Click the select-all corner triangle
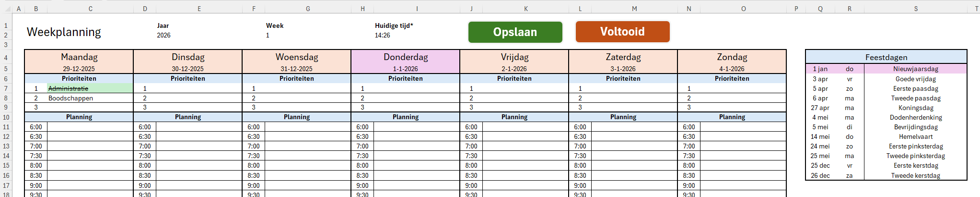 (x=7, y=9)
